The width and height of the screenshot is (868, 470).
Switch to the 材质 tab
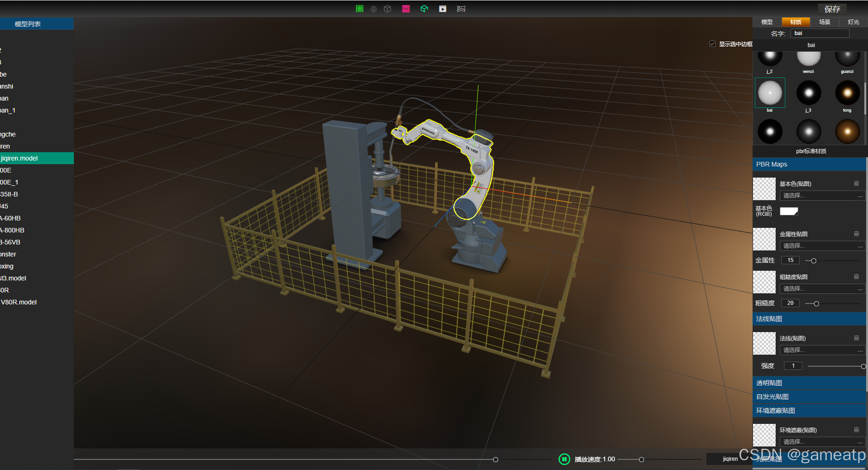795,22
